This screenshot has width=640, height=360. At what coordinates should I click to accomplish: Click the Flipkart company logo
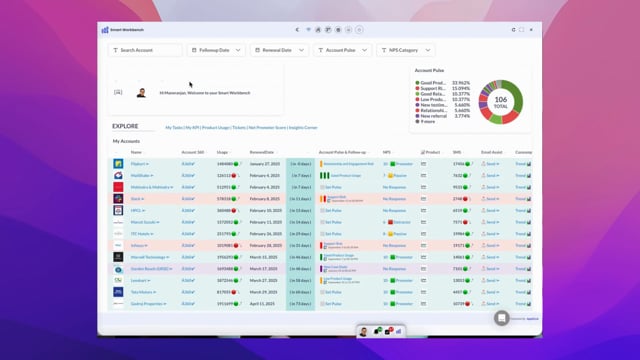pyautogui.click(x=118, y=164)
